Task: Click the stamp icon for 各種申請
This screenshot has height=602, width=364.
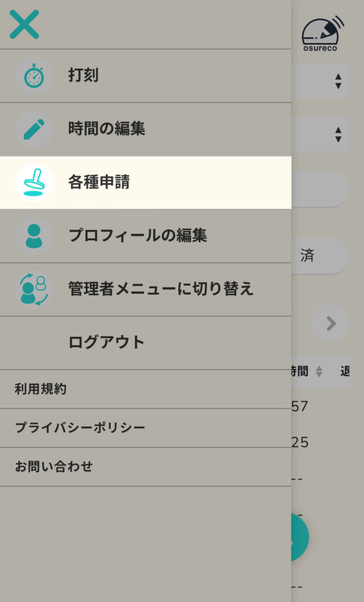Action: (x=33, y=182)
